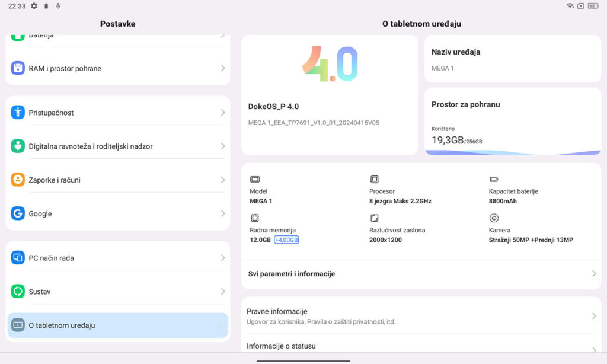Open the Sustav menu item

(117, 292)
